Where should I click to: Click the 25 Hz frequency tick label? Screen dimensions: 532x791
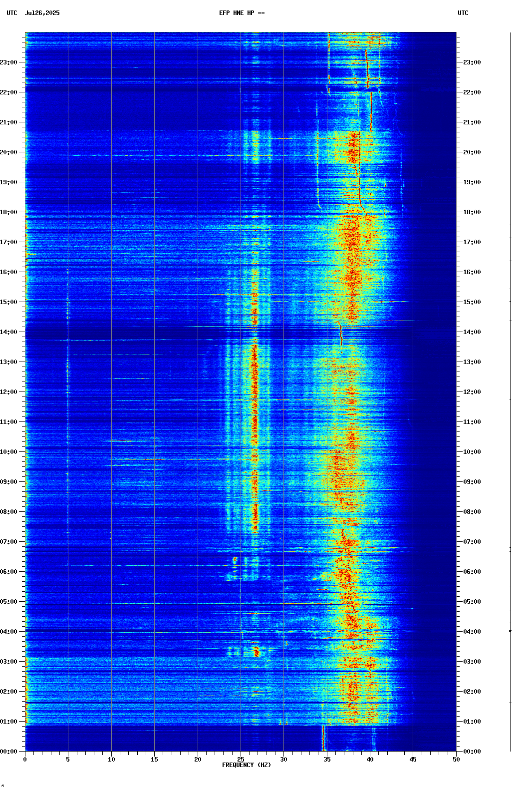(x=241, y=760)
